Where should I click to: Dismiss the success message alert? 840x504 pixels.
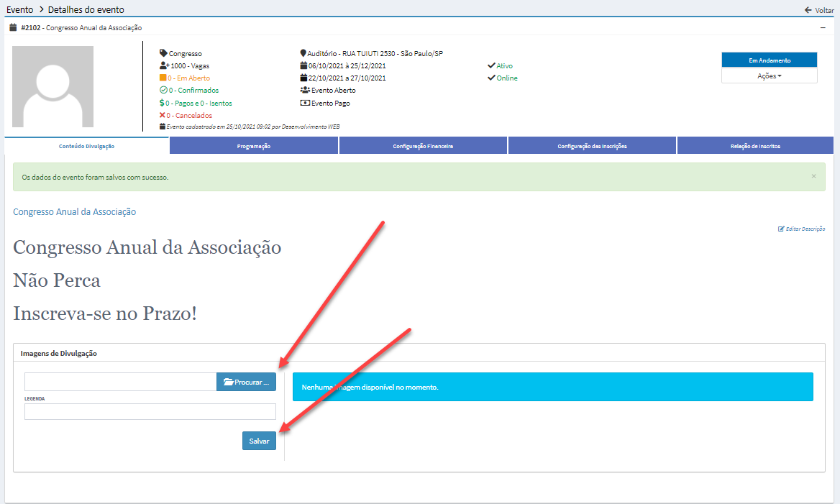(x=813, y=175)
